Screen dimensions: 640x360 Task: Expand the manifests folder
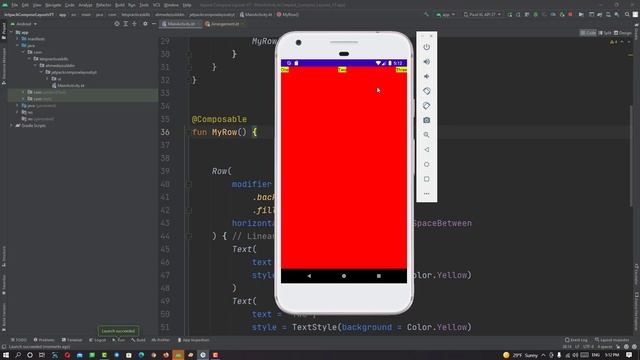pos(18,39)
